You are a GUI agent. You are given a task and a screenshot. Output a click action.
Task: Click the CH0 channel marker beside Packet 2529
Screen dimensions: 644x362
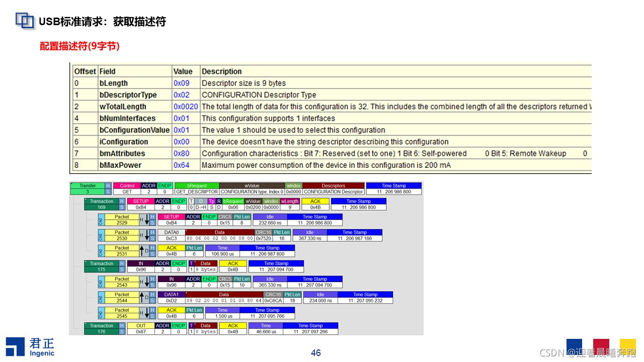pyautogui.click(x=101, y=220)
